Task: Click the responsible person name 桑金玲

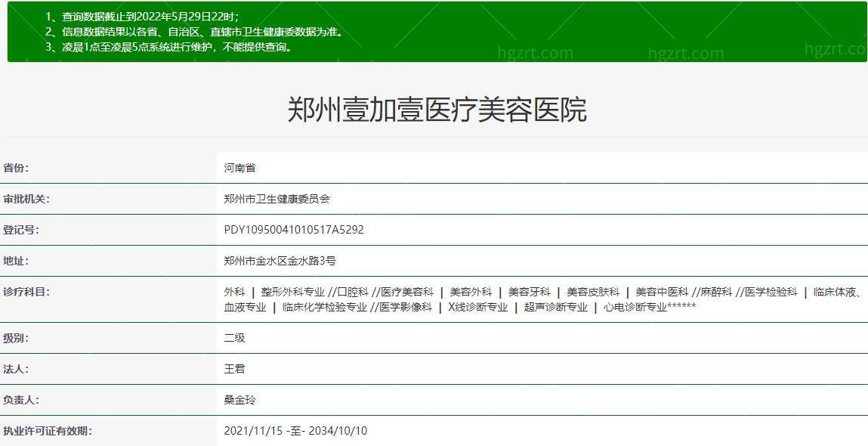Action: pyautogui.click(x=239, y=401)
